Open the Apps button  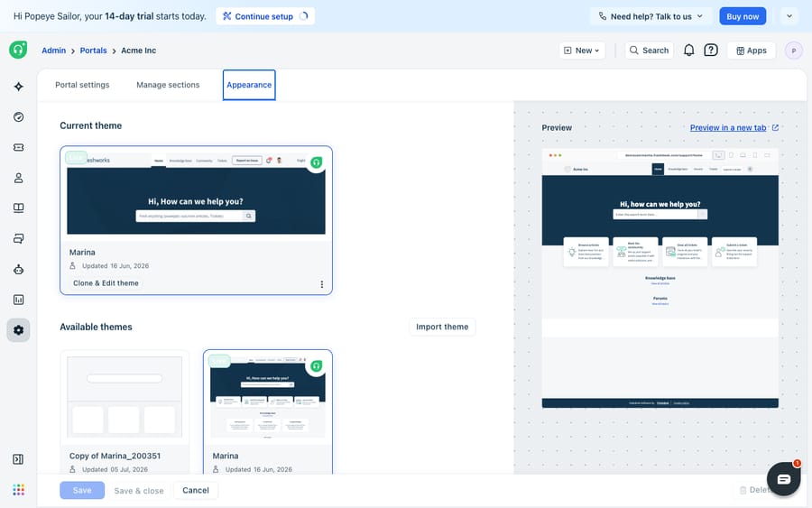tap(752, 51)
